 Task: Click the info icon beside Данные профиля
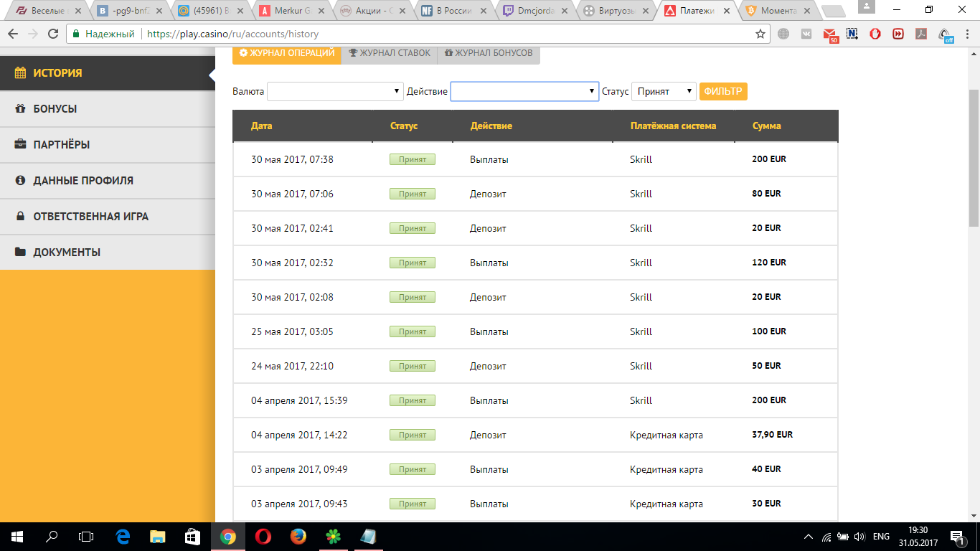coord(20,181)
